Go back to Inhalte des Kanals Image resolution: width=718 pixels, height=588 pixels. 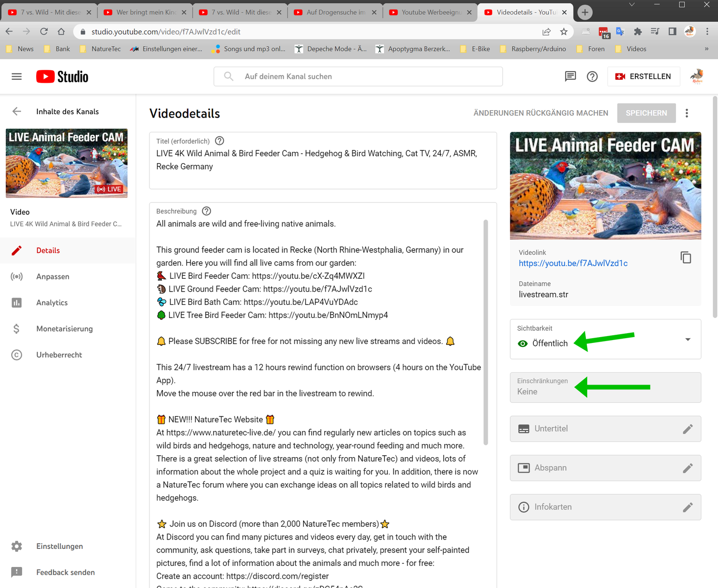pos(17,112)
